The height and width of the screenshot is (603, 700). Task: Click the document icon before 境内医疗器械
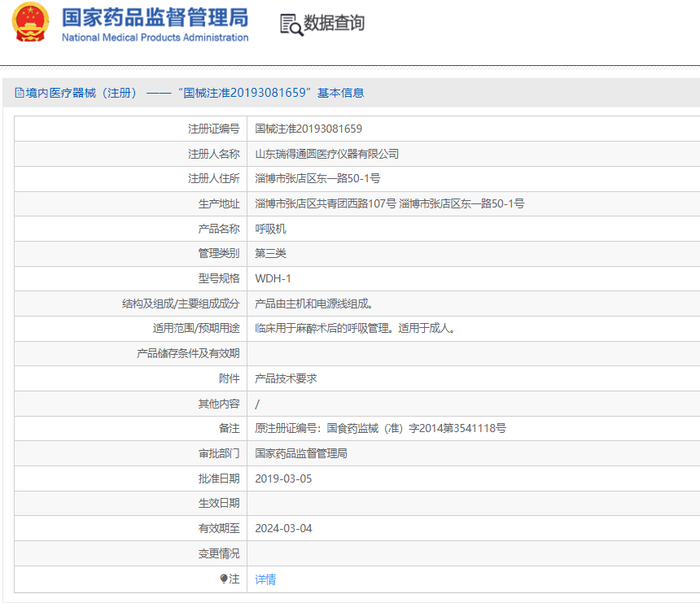pyautogui.click(x=20, y=93)
